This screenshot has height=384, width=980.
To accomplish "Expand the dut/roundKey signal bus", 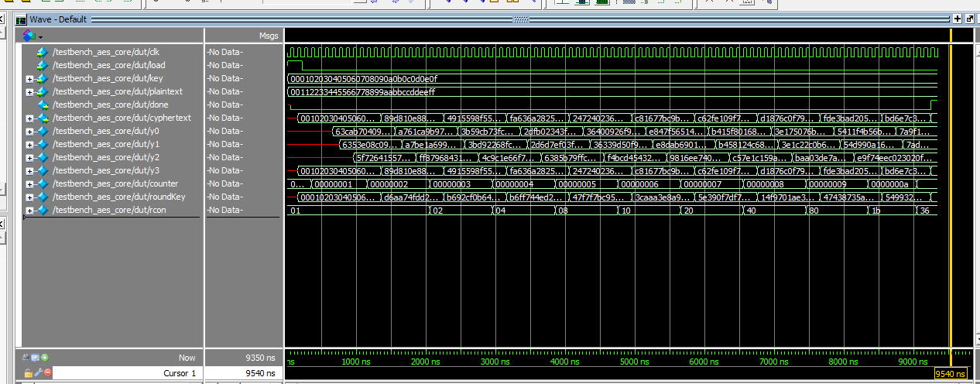I will pyautogui.click(x=29, y=197).
